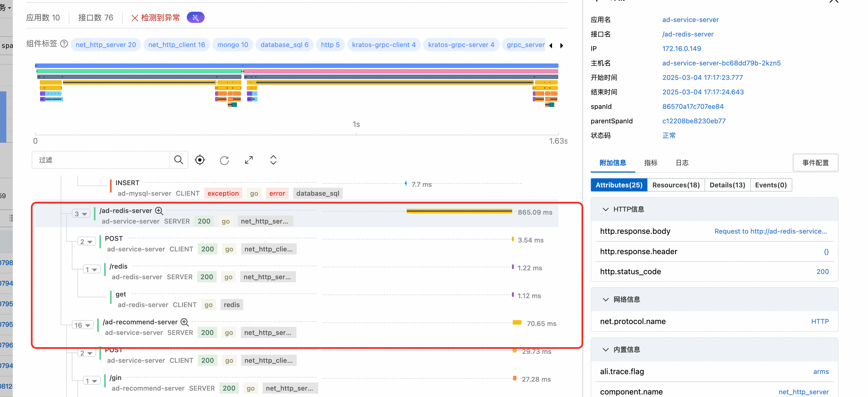
Task: Collapse the HTTP信息 section
Action: coord(605,209)
